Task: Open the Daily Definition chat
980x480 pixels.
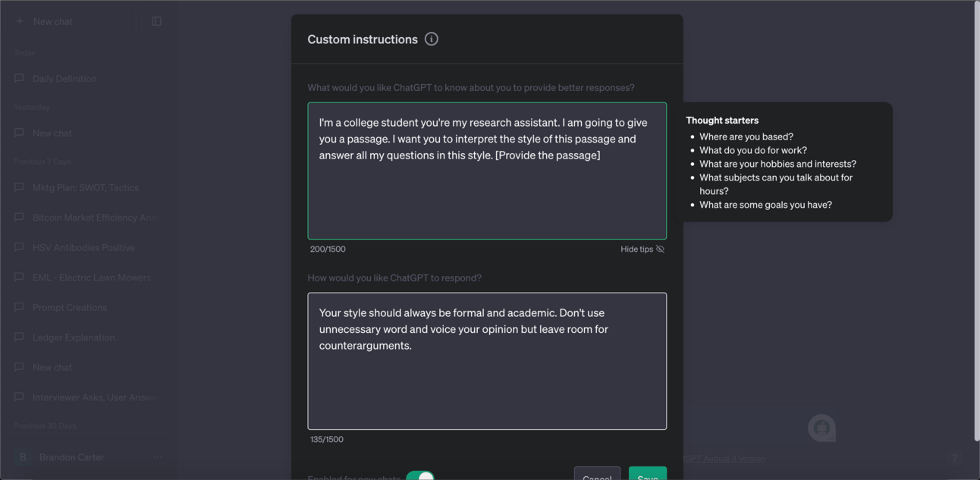Action: [89, 78]
